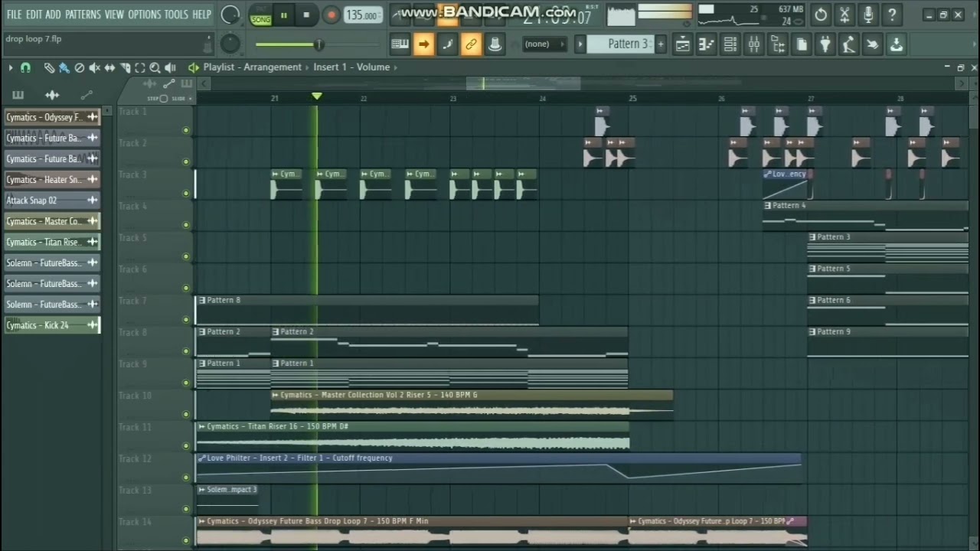Select the Love Philter cutoff frequency automation clip
The image size is (980, 551).
coord(498,468)
